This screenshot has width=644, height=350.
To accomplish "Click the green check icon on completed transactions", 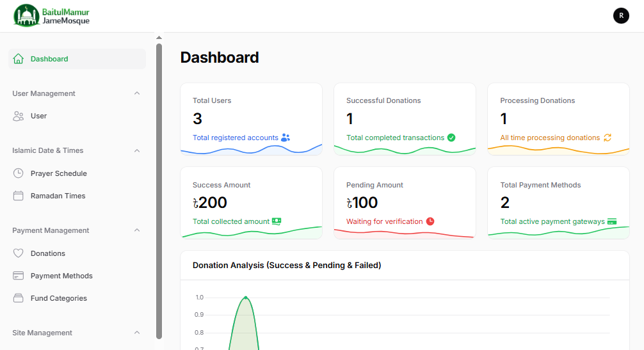I will point(451,138).
